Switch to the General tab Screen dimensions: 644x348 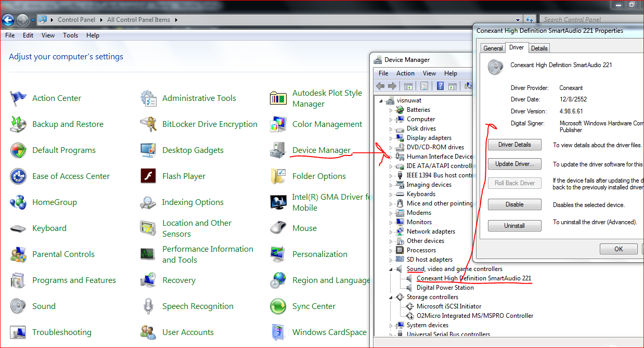point(493,48)
